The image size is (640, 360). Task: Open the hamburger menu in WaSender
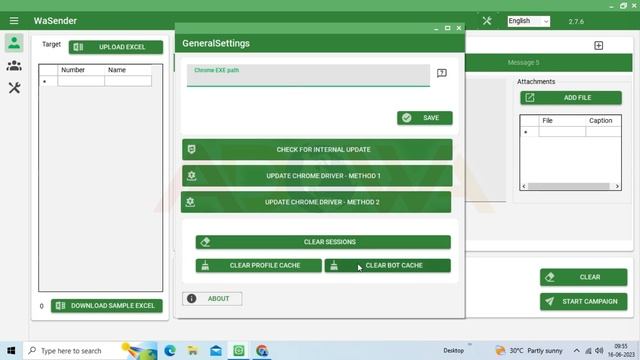[14, 21]
